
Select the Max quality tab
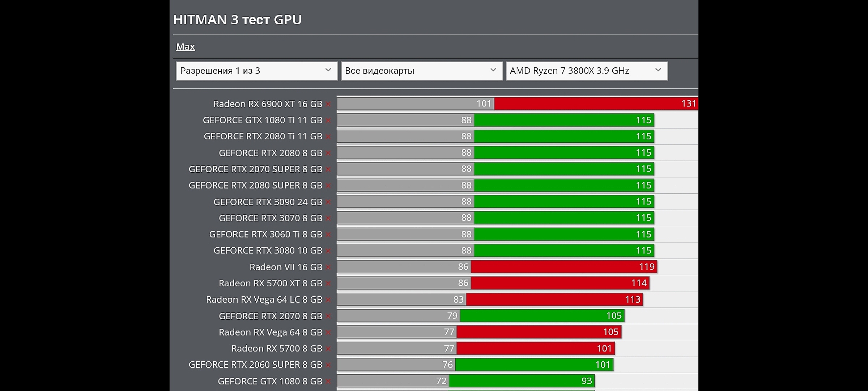tap(185, 47)
